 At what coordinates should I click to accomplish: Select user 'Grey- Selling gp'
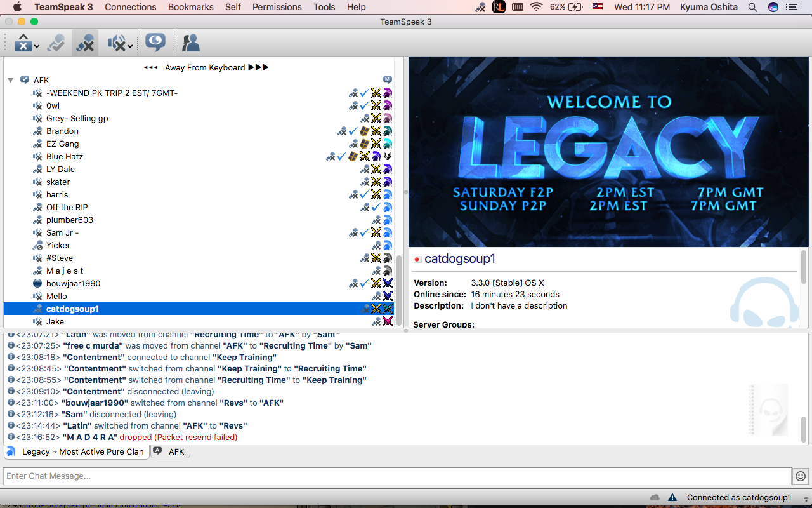tap(77, 118)
